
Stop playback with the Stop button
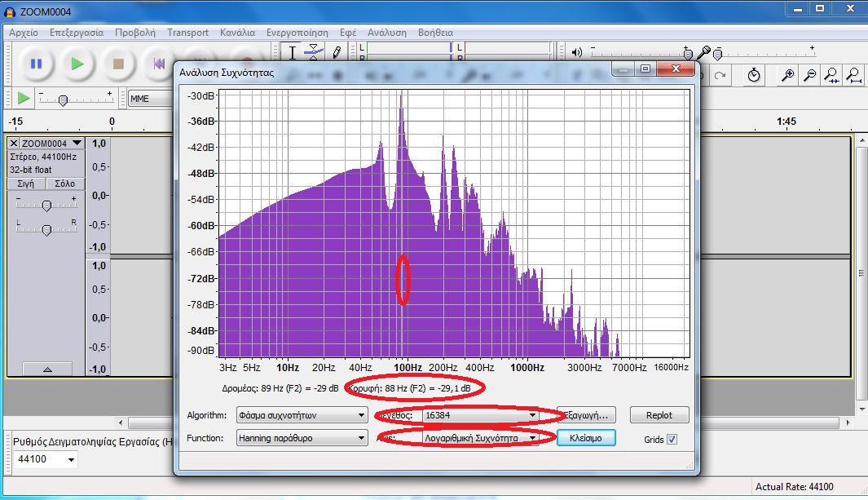[x=118, y=64]
